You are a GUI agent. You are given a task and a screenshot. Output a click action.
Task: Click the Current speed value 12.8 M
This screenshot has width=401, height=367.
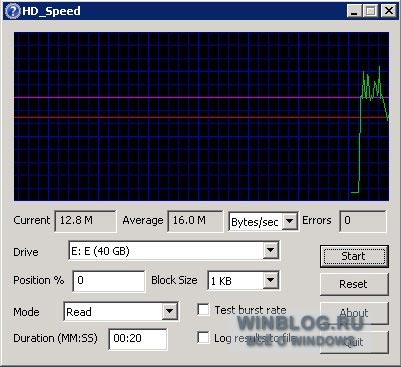pos(86,221)
